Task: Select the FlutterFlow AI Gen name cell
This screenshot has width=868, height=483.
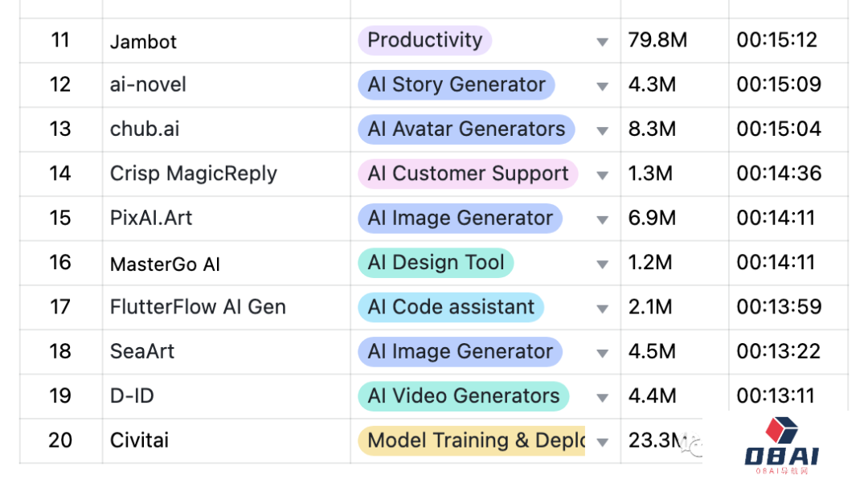Action: click(x=227, y=308)
